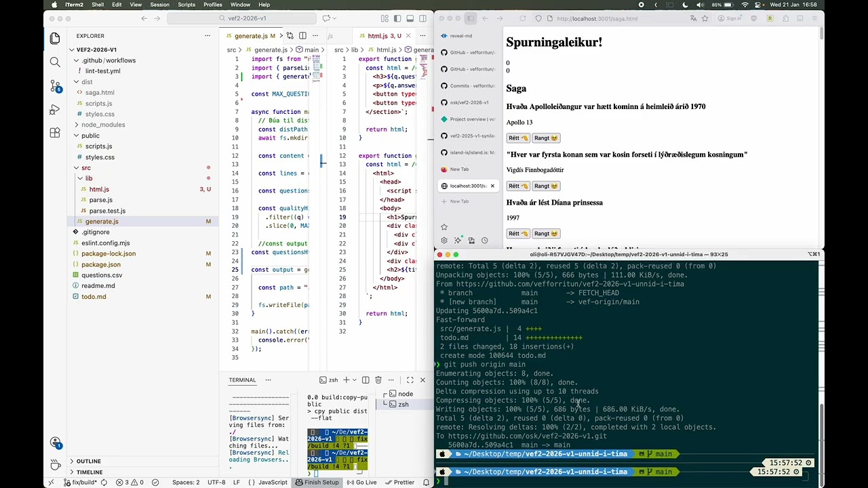Close the html.js editor tab

[x=410, y=36]
